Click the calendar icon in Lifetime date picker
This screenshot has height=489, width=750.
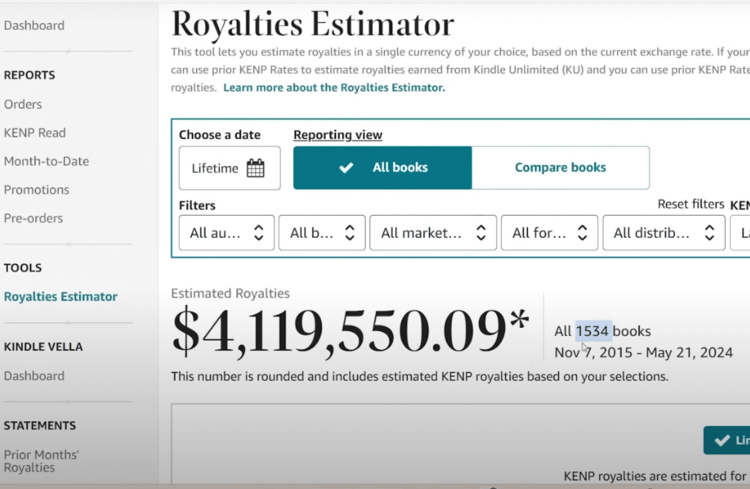point(256,168)
